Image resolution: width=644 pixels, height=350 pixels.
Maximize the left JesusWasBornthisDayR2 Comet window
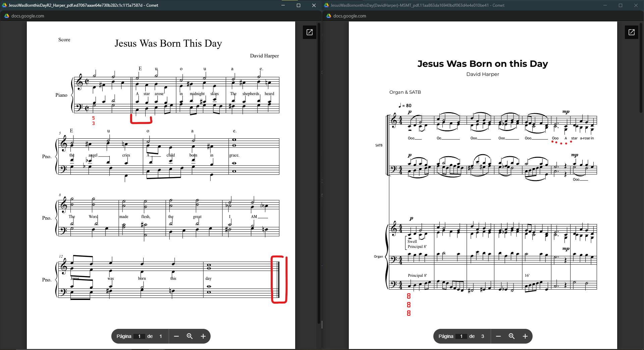pyautogui.click(x=298, y=5)
